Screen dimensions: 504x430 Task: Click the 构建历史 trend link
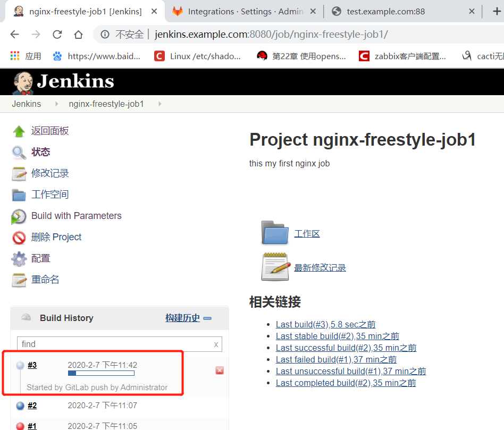182,318
